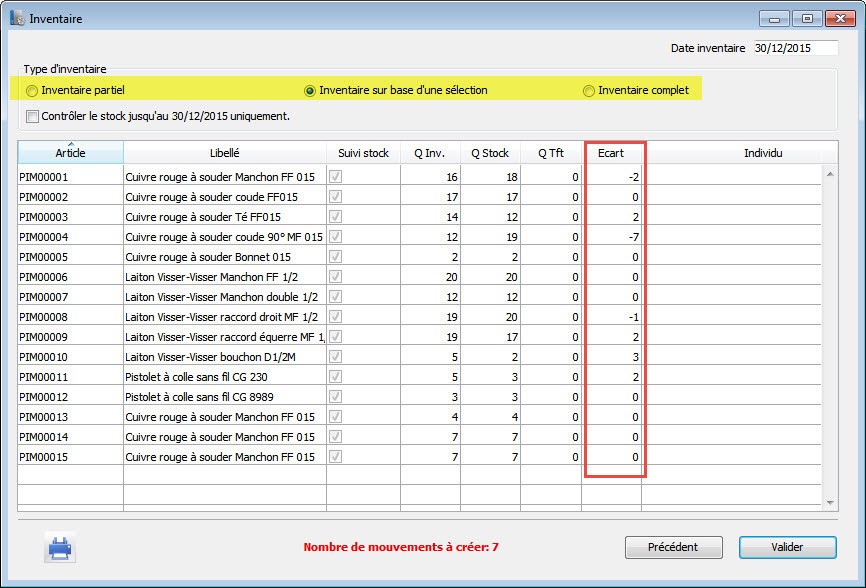Maximize the Inventaire window

[806, 18]
